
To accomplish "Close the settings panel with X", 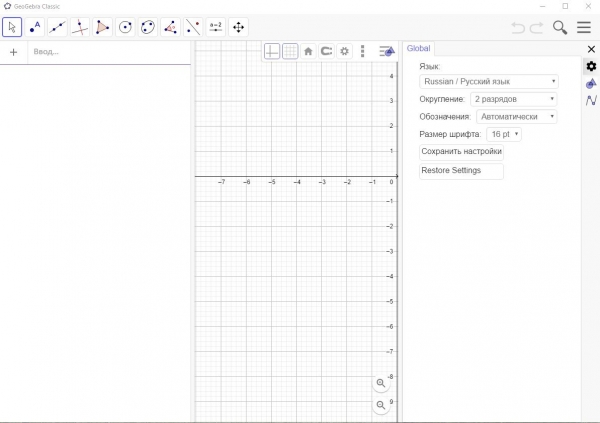I will point(591,49).
